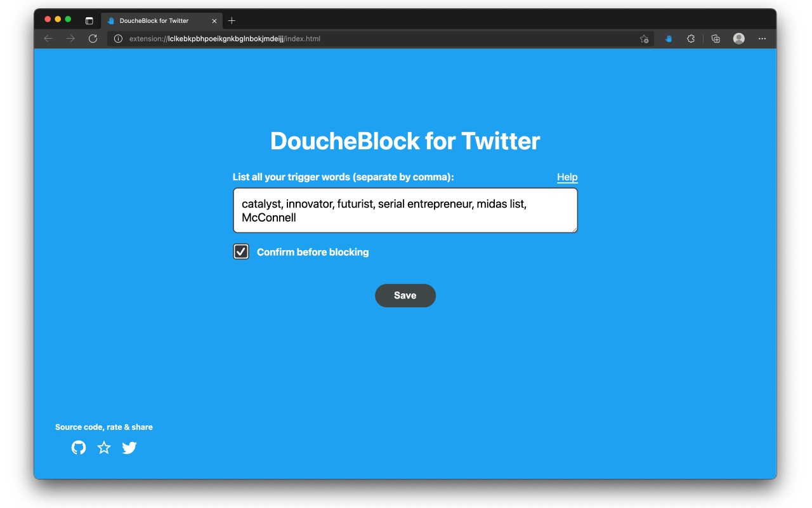The height and width of the screenshot is (508, 812).
Task: Click the Save button
Action: pyautogui.click(x=405, y=295)
